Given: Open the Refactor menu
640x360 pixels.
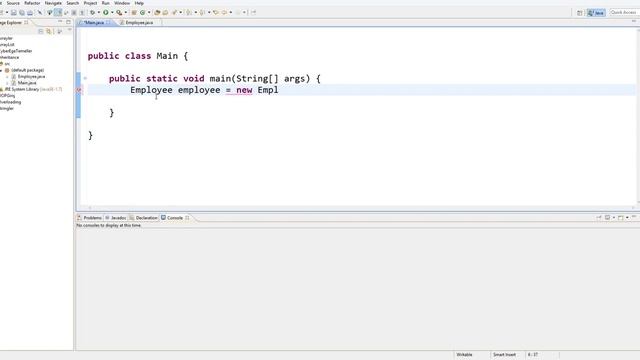Looking at the screenshot, I should point(32,3).
